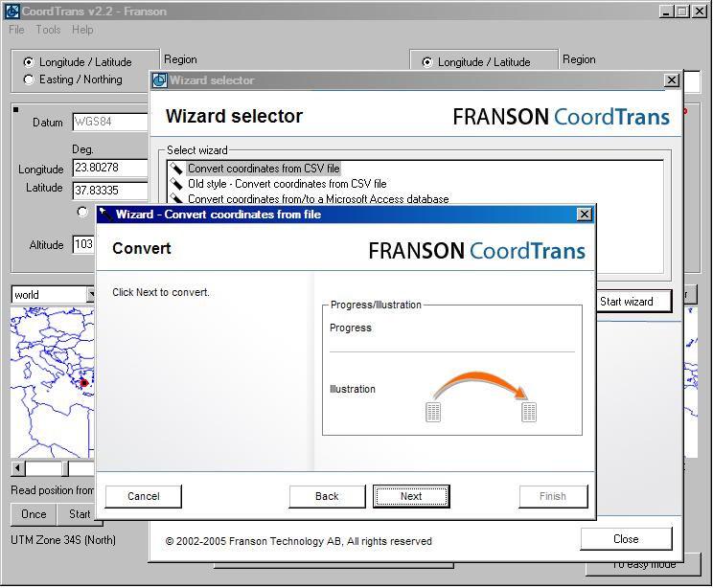This screenshot has height=588, width=713.
Task: Click the wand icon beside first CSV wizard entry
Action: click(176, 169)
